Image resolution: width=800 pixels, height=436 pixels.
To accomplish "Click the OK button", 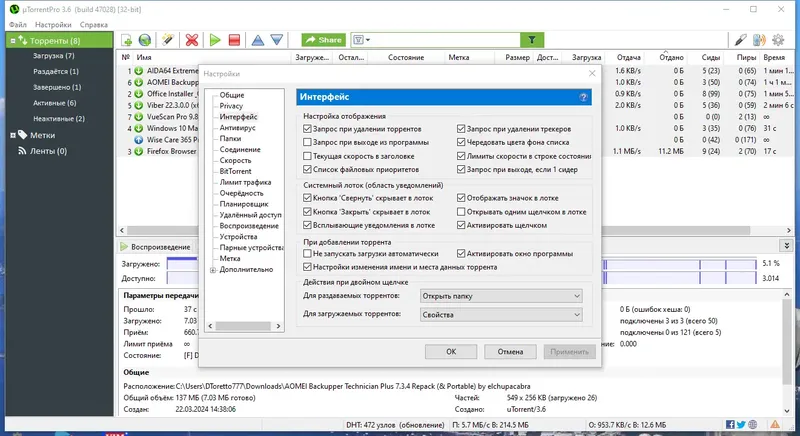I will click(451, 351).
